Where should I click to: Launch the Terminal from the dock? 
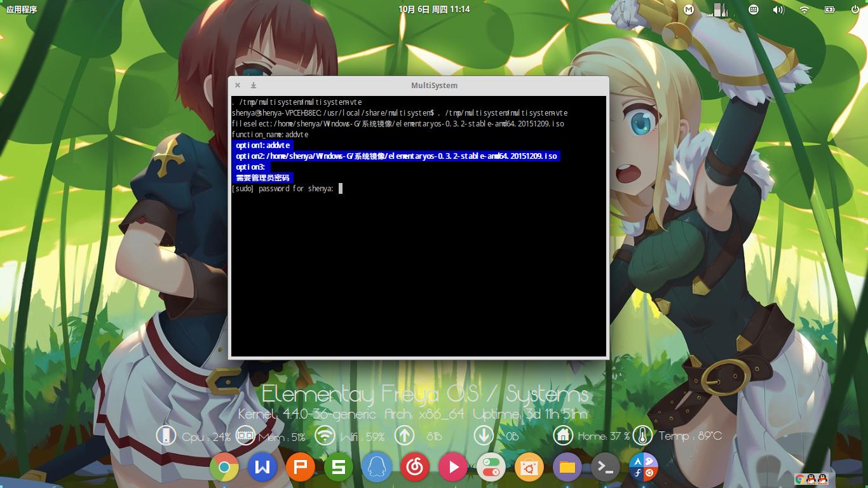605,467
